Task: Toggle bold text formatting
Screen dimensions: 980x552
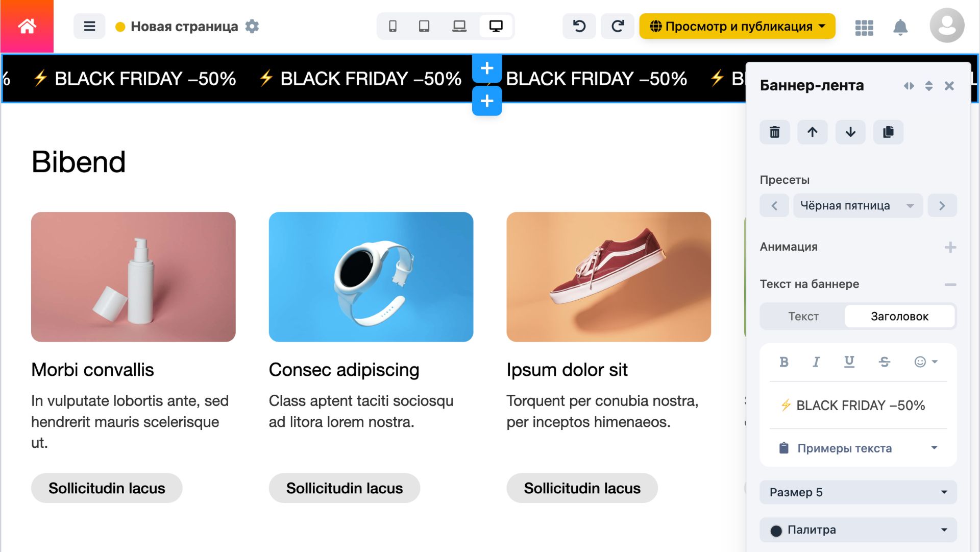Action: click(784, 362)
